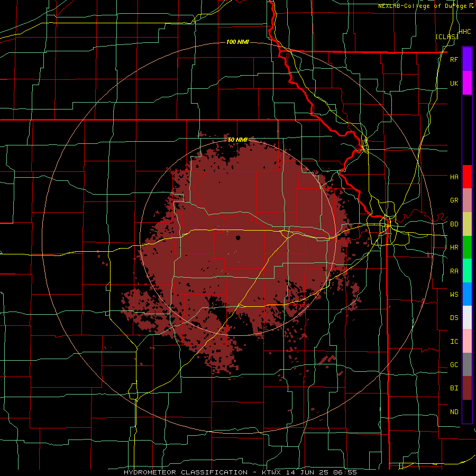The image size is (476, 476).
Task: Click the HA legend label
Action: click(x=454, y=177)
